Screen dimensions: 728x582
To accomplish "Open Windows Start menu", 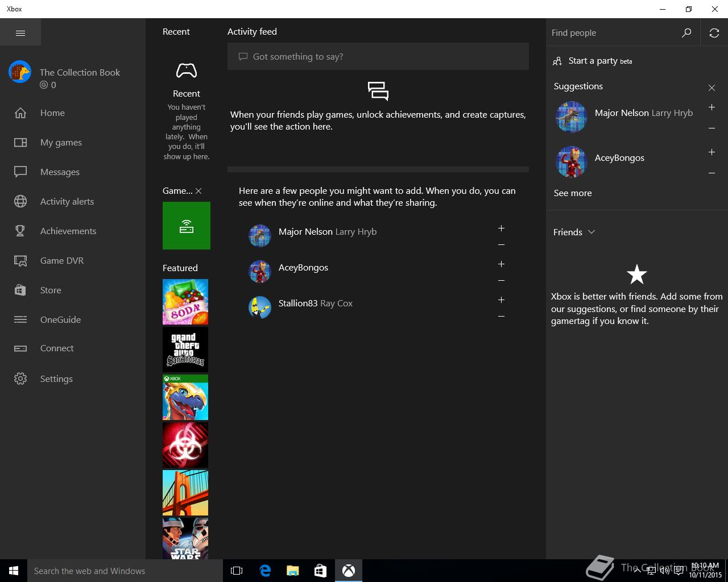I will pos(14,571).
